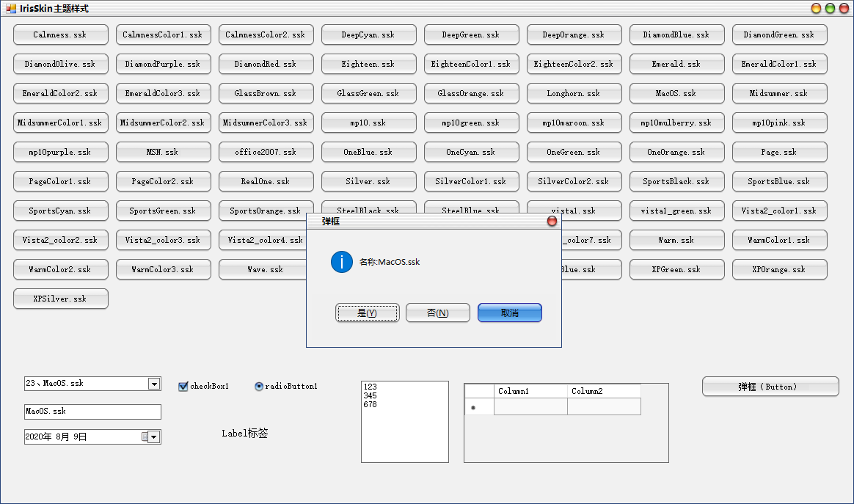This screenshot has height=504, width=854.
Task: Switch to the RealOne.ssk skin
Action: pyautogui.click(x=266, y=181)
